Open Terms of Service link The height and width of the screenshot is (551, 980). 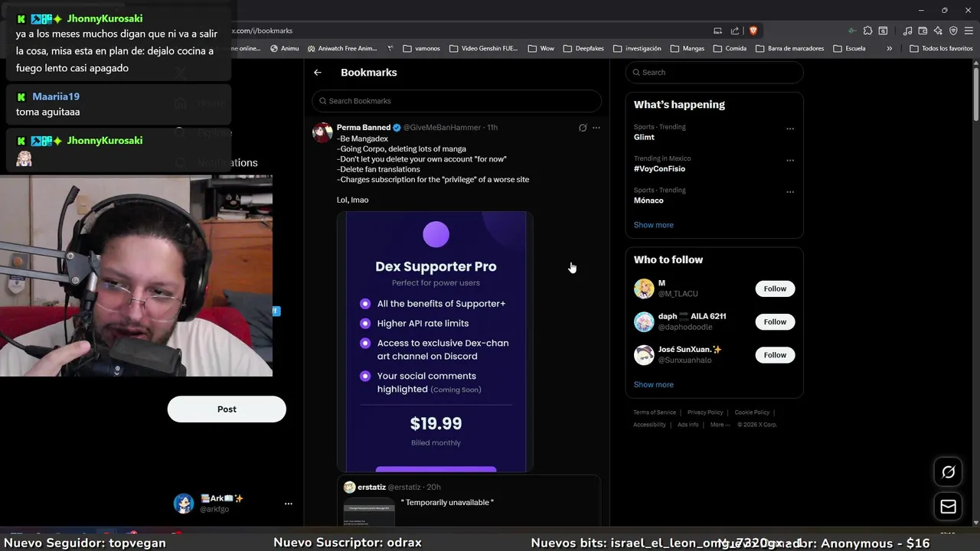coord(655,412)
